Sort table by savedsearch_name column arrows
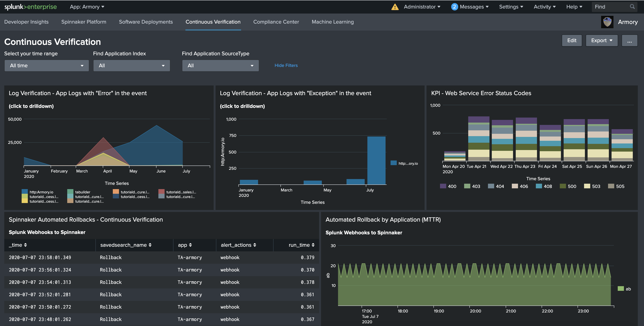This screenshot has height=326, width=644. point(150,245)
